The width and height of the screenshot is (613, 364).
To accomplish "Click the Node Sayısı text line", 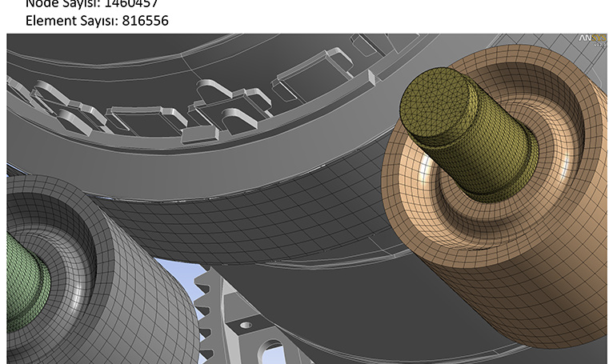I will point(92,4).
